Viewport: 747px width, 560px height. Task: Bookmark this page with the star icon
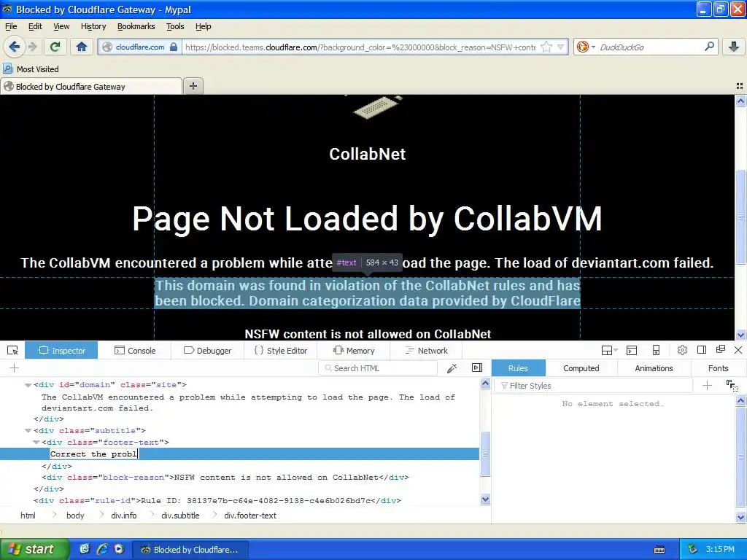click(546, 47)
